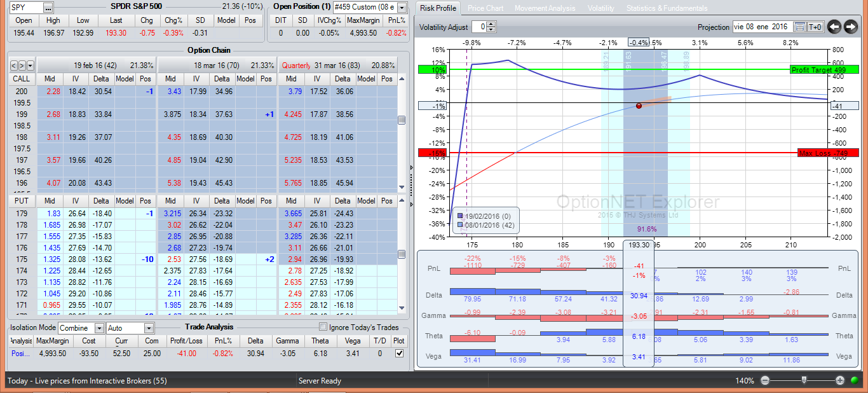Click the zoom out minus icon
The width and height of the screenshot is (868, 393).
coord(765,380)
